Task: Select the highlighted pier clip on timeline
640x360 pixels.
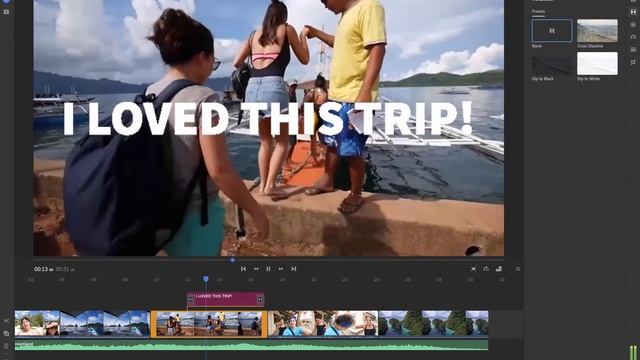Action: pos(209,324)
